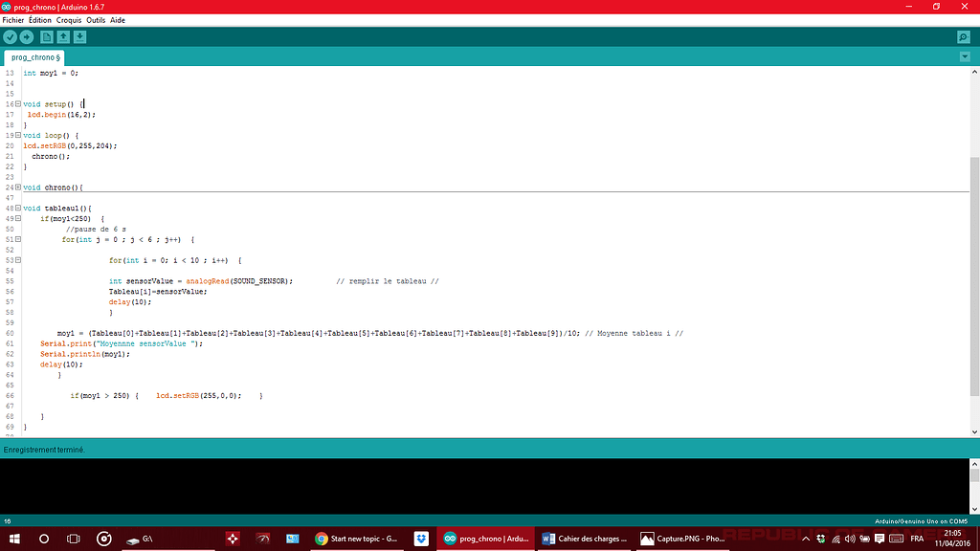
Task: Save the sketch with the Save icon
Action: (80, 36)
